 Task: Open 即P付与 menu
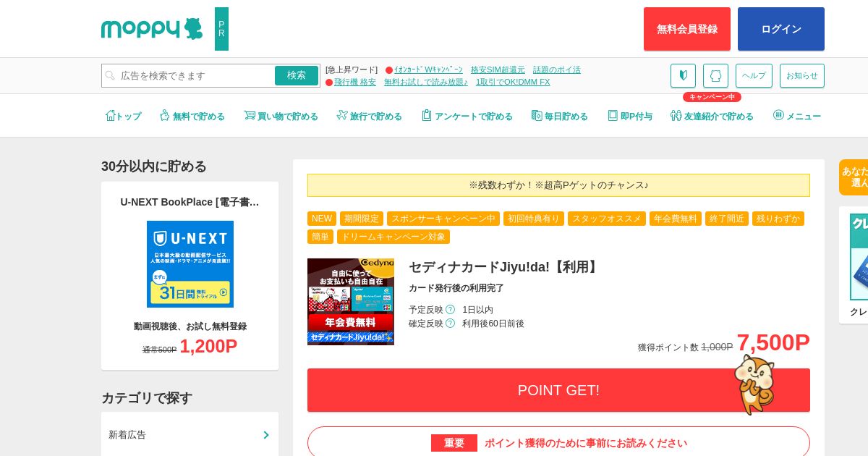[630, 116]
